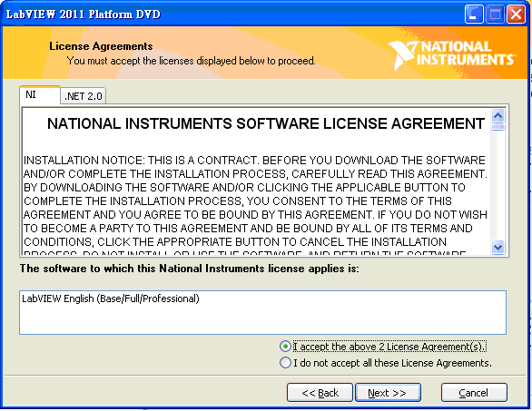Image resolution: width=532 pixels, height=411 pixels.
Task: Proceed with the Next >> button
Action: 388,393
